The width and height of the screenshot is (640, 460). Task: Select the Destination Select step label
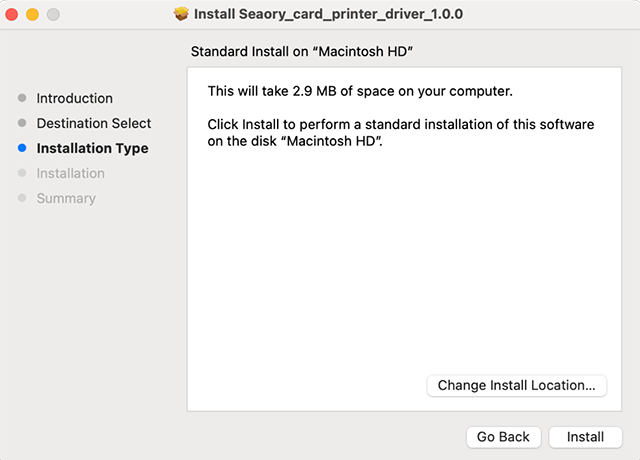tap(94, 123)
